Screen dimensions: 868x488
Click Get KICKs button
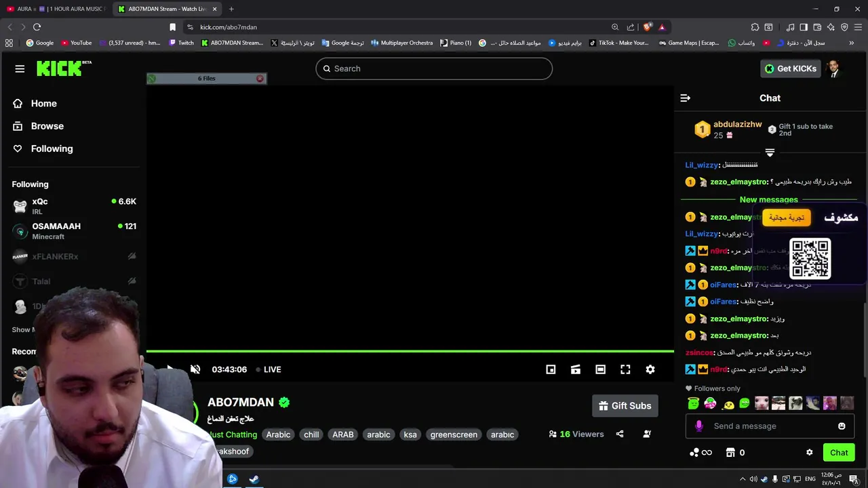pyautogui.click(x=791, y=68)
